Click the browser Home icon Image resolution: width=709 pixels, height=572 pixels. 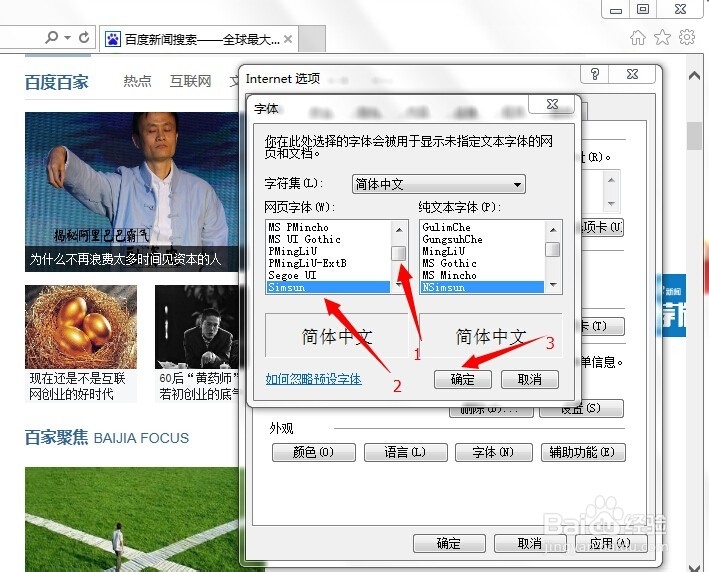638,37
